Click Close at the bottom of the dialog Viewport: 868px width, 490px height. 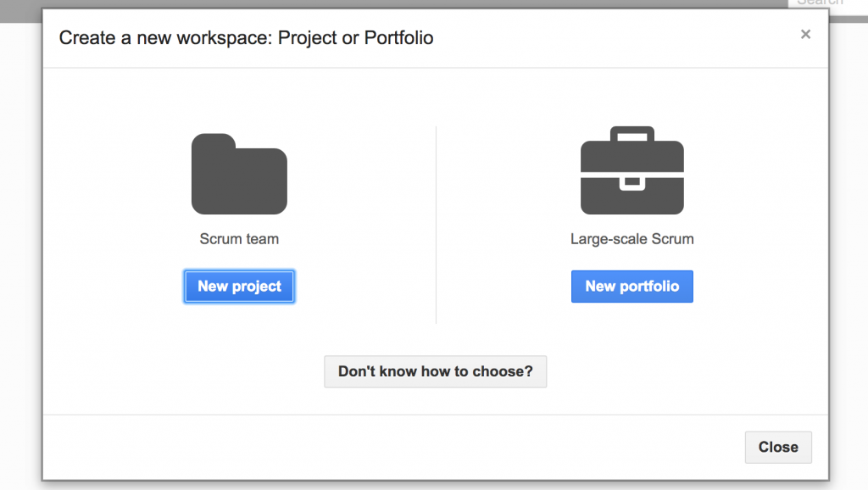click(x=777, y=447)
